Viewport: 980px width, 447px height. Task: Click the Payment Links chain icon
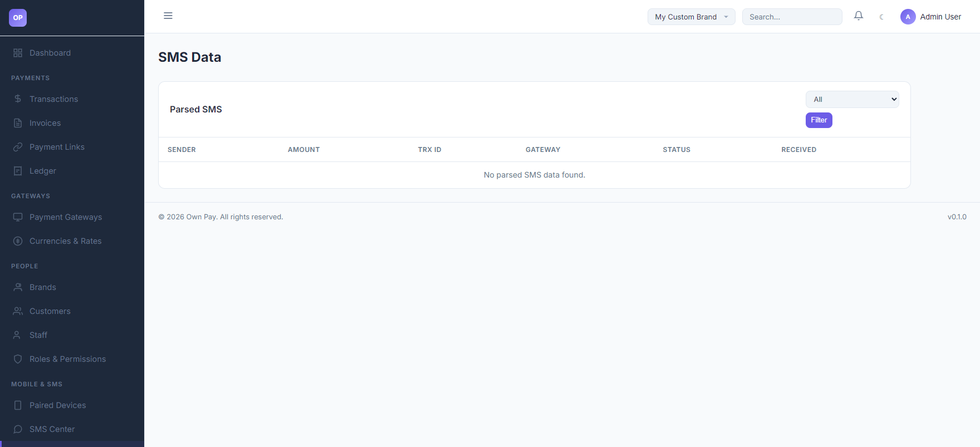point(18,147)
